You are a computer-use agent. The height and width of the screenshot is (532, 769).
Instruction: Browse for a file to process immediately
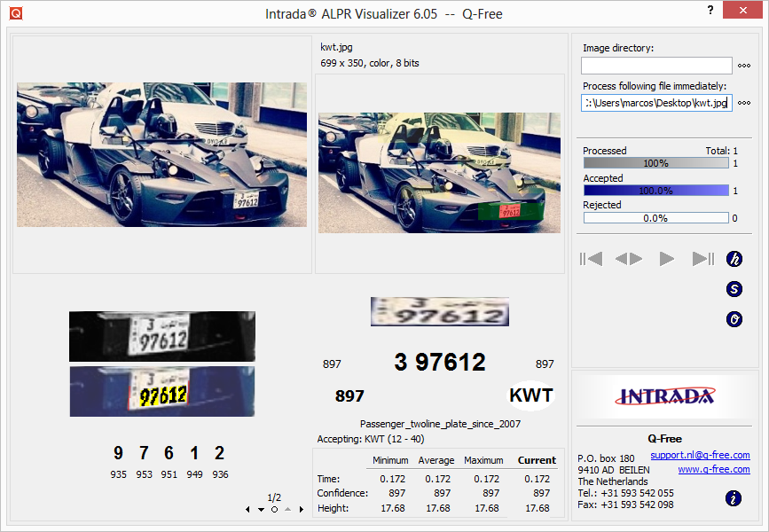pos(743,103)
